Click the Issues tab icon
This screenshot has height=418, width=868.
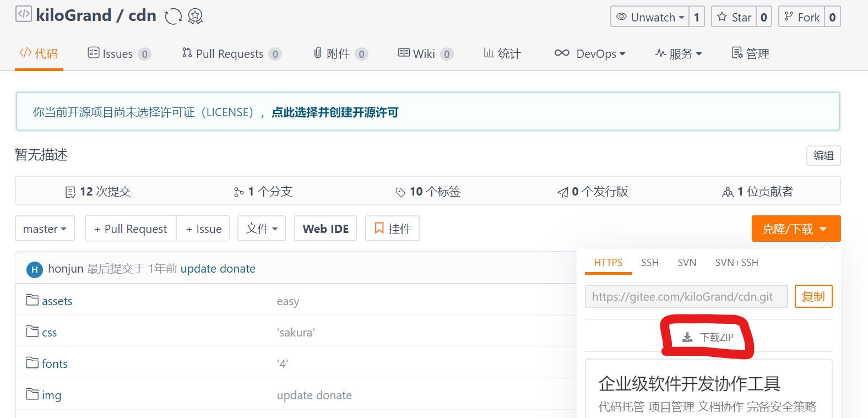[94, 53]
